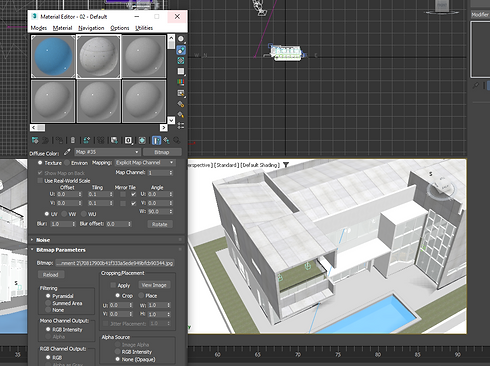This screenshot has width=490, height=366.
Task: Enable the Apply cropping checkbox
Action: coord(113,285)
